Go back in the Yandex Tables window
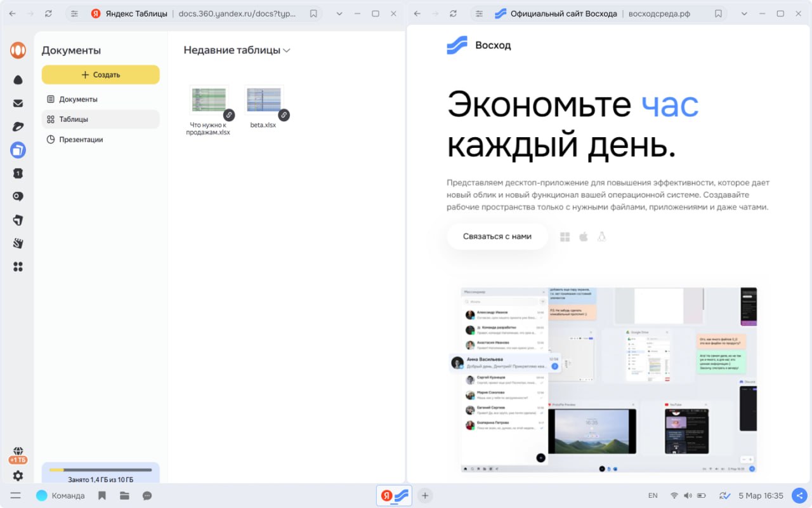 click(x=12, y=13)
